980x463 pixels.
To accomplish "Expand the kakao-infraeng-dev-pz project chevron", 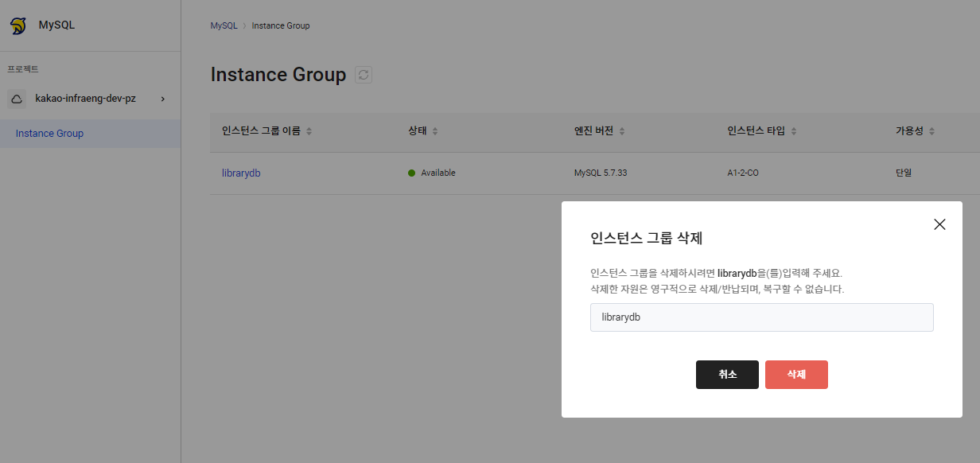I will [163, 99].
